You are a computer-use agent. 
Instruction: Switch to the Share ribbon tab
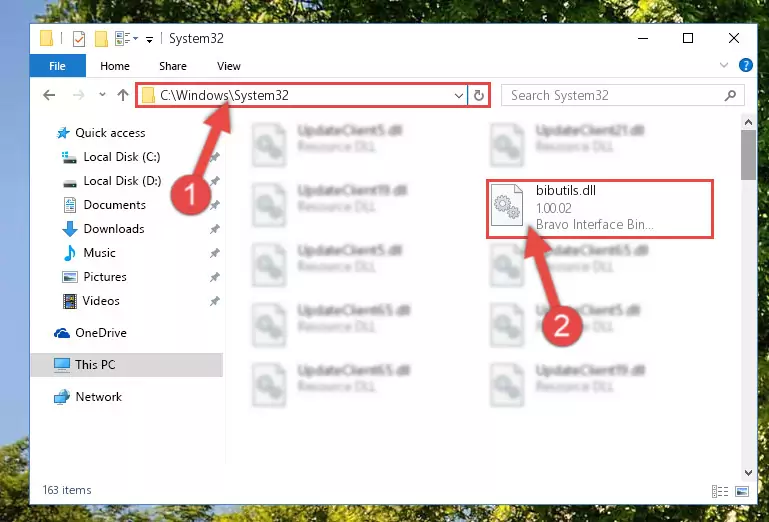(173, 66)
